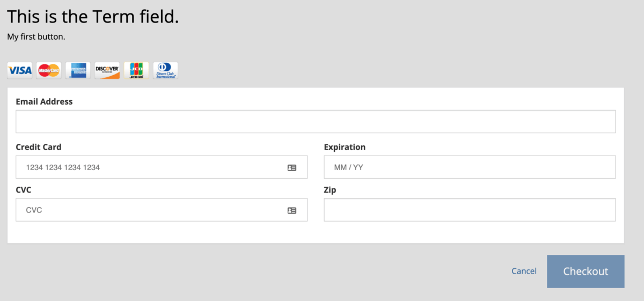Click the JCB card logo
Screen dimensions: 644x301
coord(136,70)
